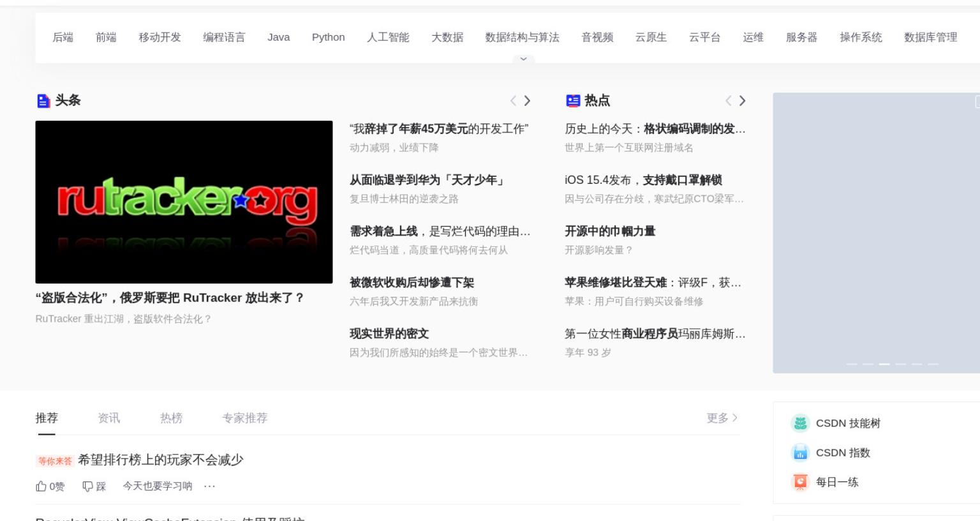This screenshot has width=980, height=521.
Task: Open the 人工智能 category
Action: [x=388, y=38]
